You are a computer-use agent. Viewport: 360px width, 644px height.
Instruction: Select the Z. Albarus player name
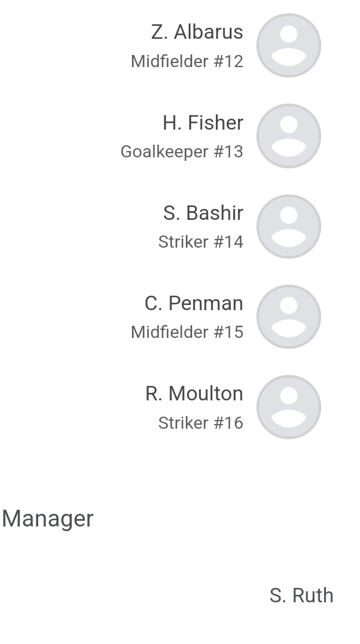[197, 32]
